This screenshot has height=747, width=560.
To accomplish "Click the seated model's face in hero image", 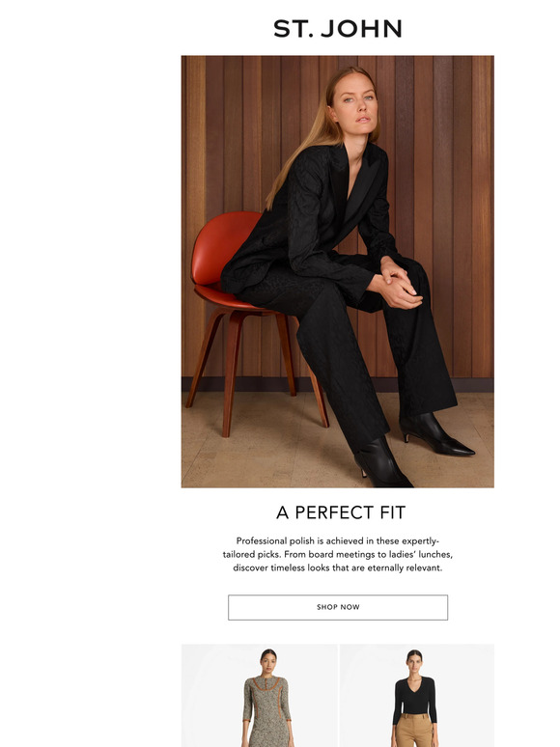I will click(357, 105).
